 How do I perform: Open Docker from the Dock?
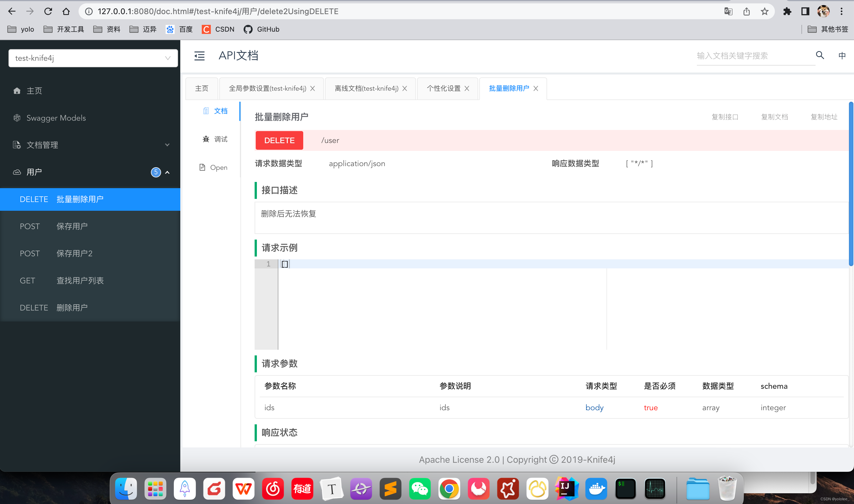click(596, 489)
